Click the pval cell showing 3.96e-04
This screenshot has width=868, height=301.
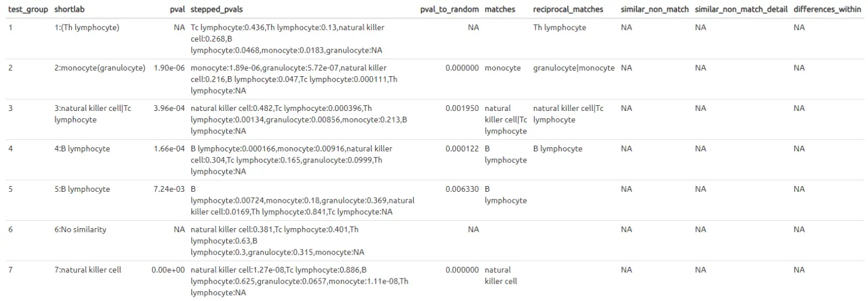[169, 108]
